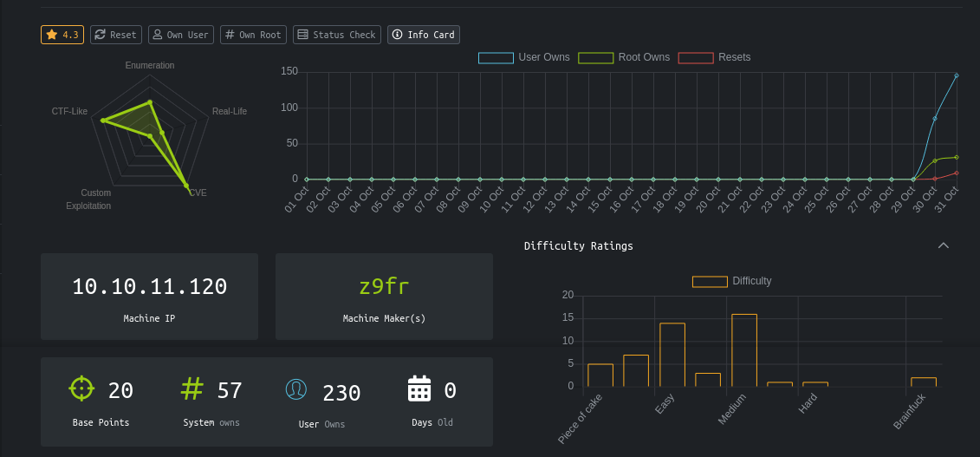Viewport: 980px width, 457px height.
Task: Toggle Difficulty series in bar chart legend
Action: coord(731,281)
